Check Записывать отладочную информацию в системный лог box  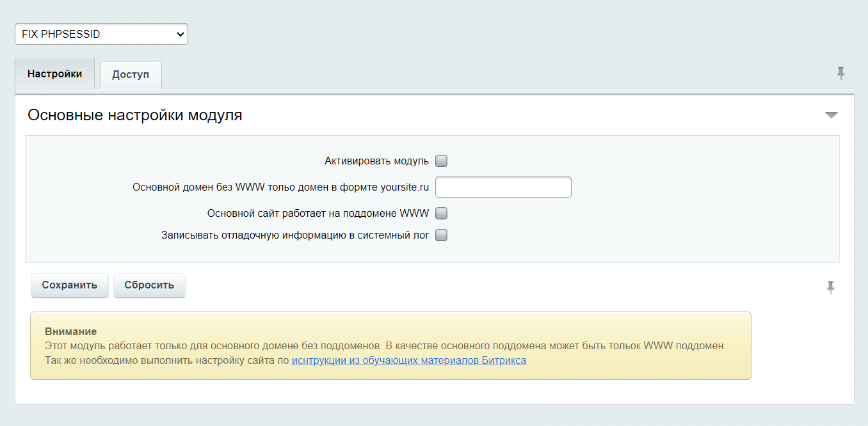441,235
